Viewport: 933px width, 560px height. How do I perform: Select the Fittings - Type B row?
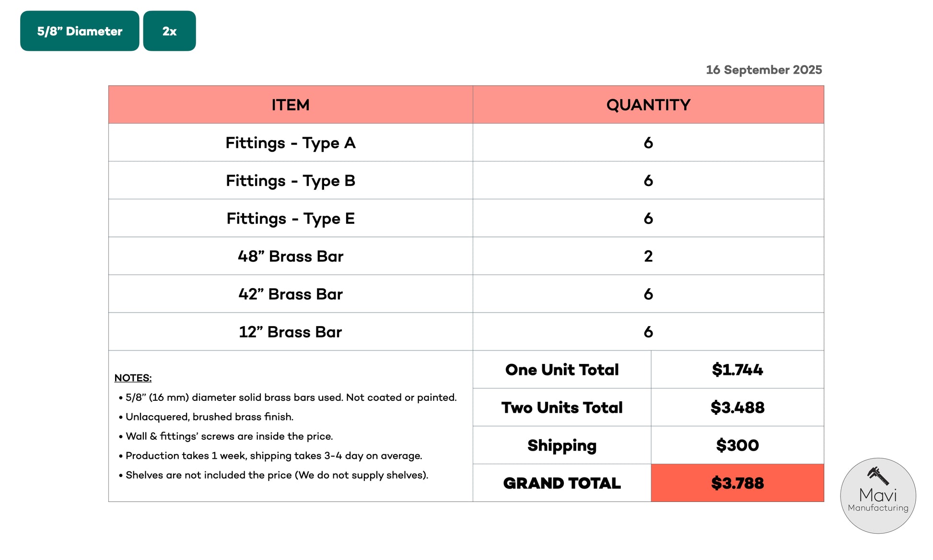pos(466,180)
